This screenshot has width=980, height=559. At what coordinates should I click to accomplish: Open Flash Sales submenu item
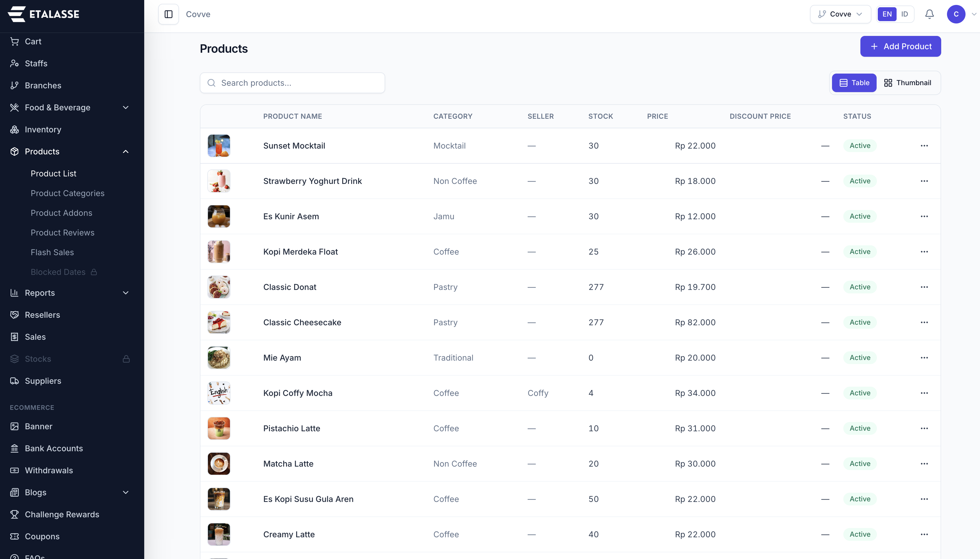tap(52, 252)
